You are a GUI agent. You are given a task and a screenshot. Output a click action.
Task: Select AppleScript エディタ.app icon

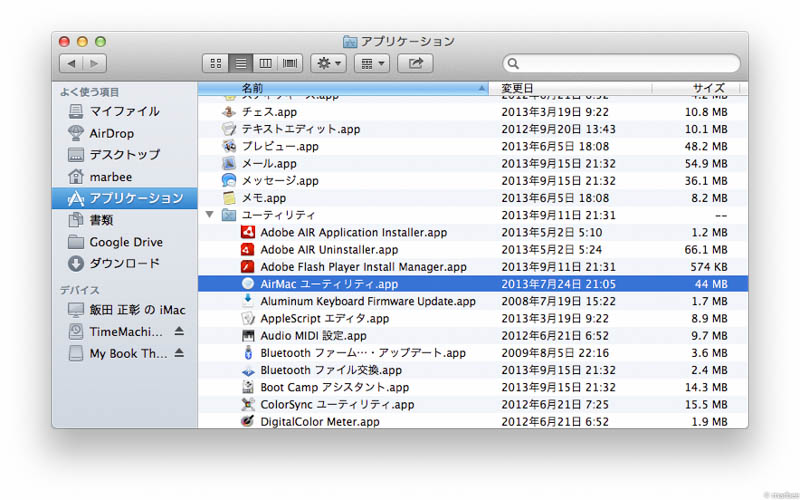click(x=247, y=318)
